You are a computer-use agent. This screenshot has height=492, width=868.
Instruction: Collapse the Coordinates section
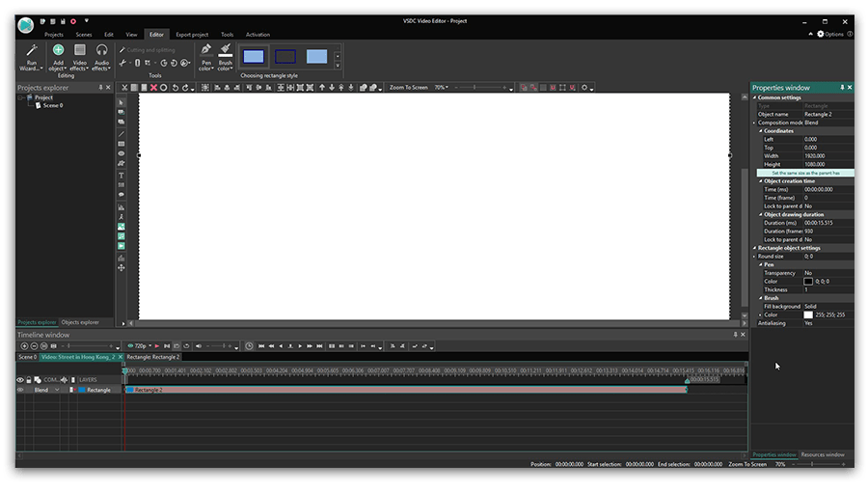[761, 131]
